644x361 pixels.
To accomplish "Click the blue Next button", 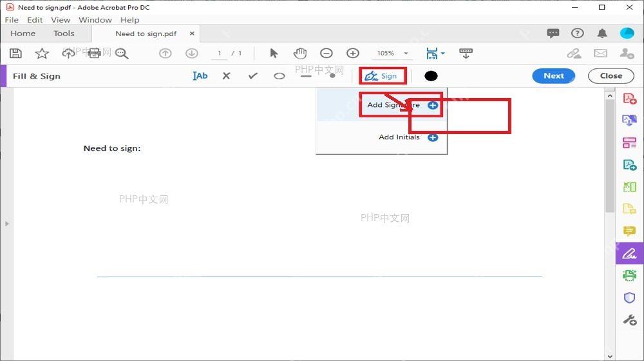I will pyautogui.click(x=554, y=75).
